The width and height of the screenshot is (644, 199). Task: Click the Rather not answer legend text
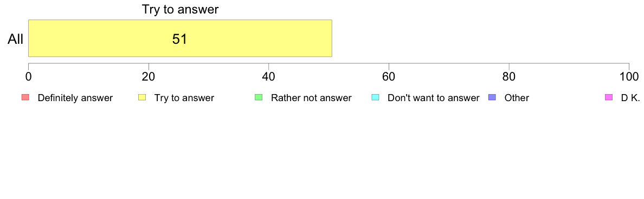pyautogui.click(x=311, y=98)
